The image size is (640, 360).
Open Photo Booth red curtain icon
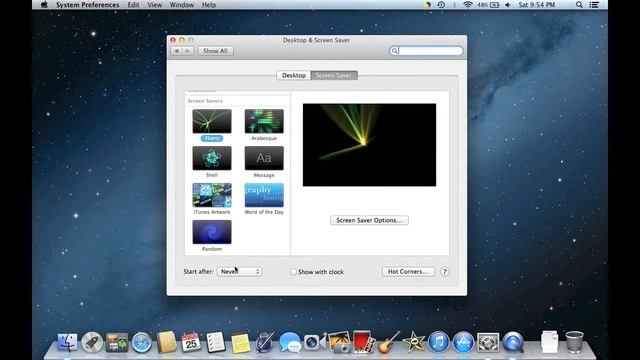click(363, 342)
